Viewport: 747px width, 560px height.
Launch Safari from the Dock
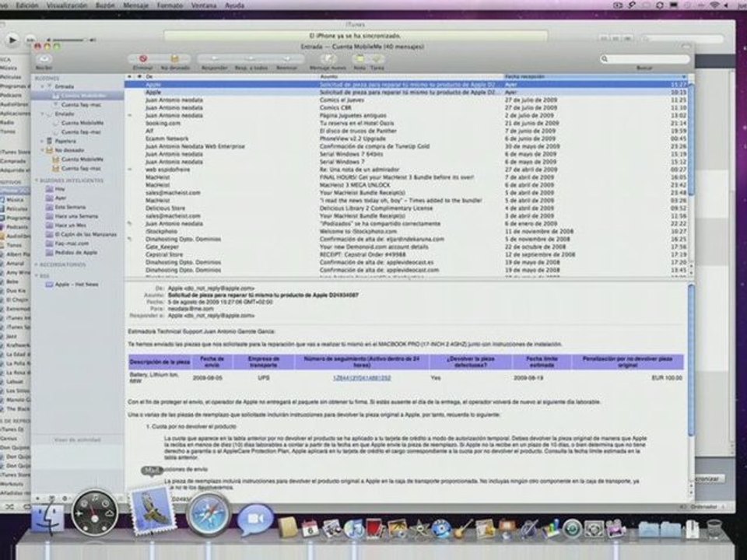[x=209, y=514]
